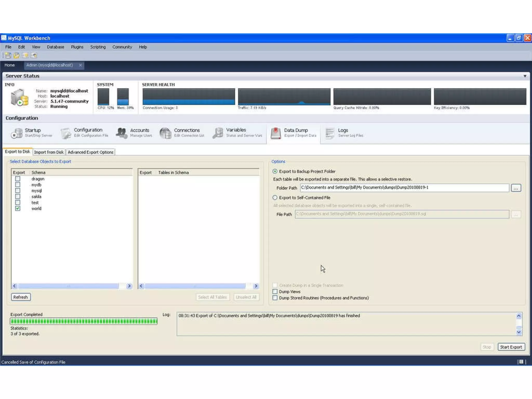The height and width of the screenshot is (399, 532).
Task: Enable the Dump Views checkbox
Action: (275, 291)
